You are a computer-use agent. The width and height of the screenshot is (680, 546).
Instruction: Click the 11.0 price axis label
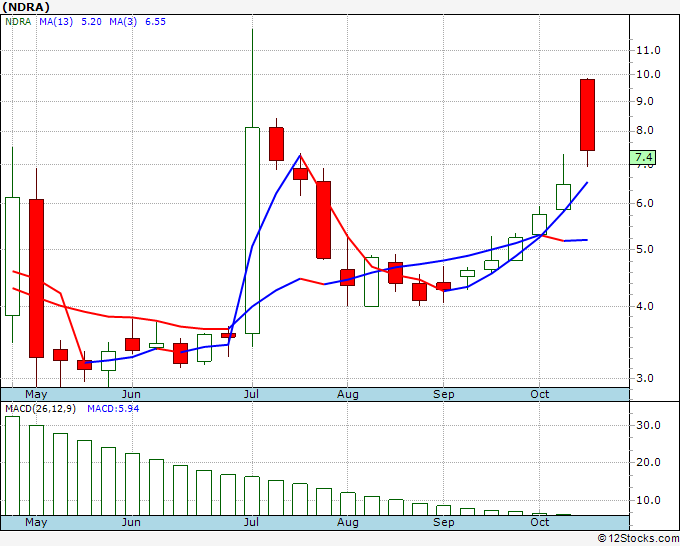(648, 50)
